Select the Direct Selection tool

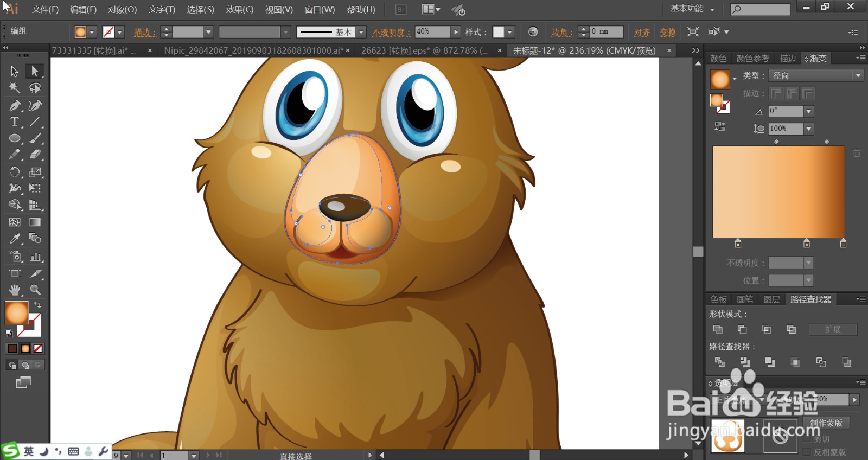[35, 71]
